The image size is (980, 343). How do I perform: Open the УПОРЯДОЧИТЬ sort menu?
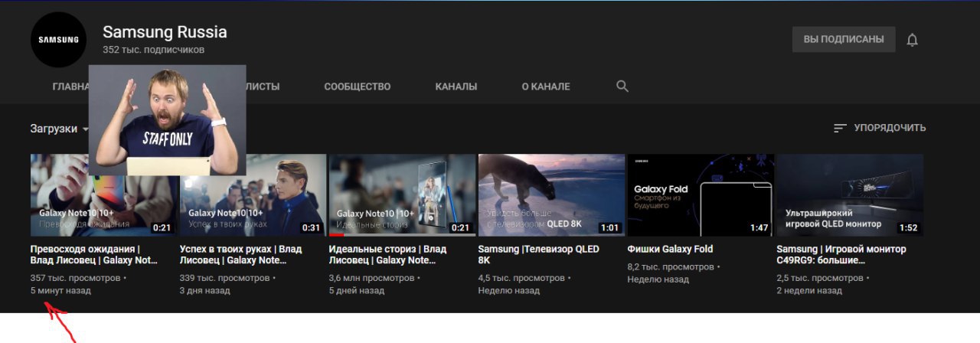point(880,128)
